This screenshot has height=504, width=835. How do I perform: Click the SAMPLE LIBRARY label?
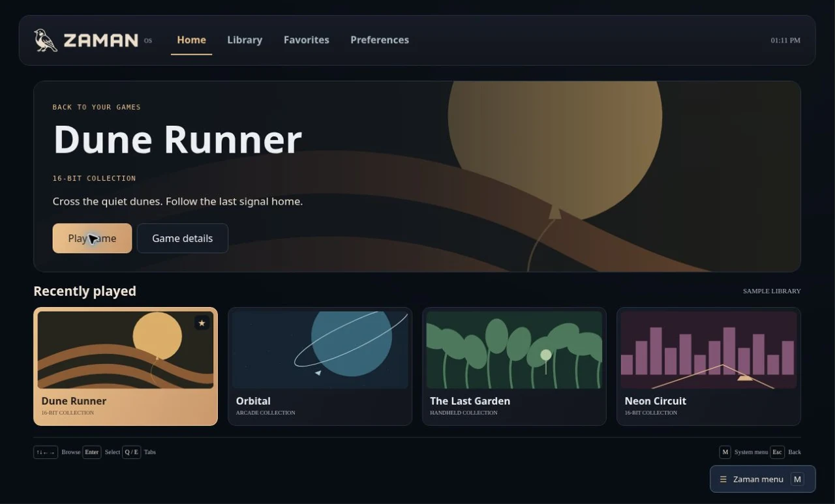pyautogui.click(x=772, y=291)
